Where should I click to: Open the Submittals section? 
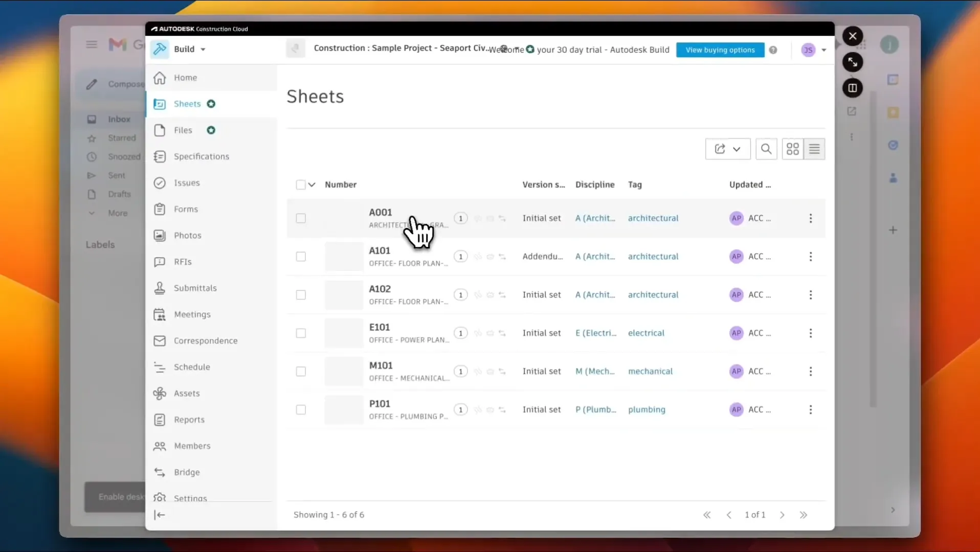[x=195, y=288]
